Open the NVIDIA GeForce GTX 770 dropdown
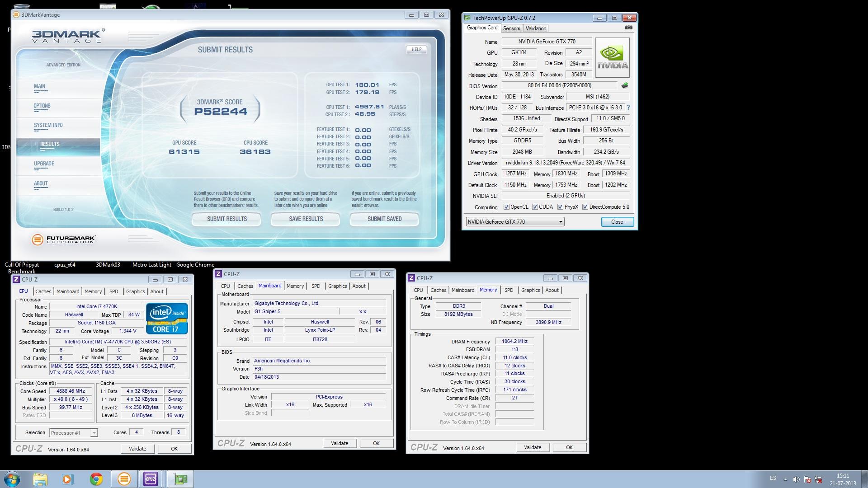868x488 pixels. coord(515,222)
